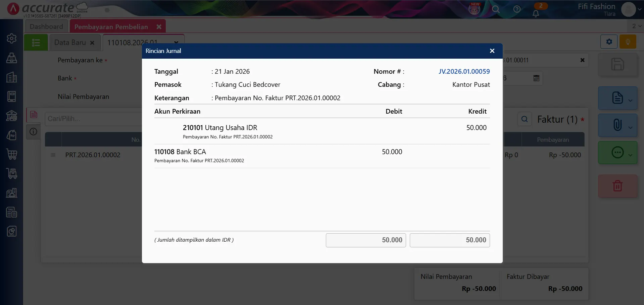Screen dimensions: 644x305
Task: Click the Save floppy disk button
Action: click(x=617, y=64)
